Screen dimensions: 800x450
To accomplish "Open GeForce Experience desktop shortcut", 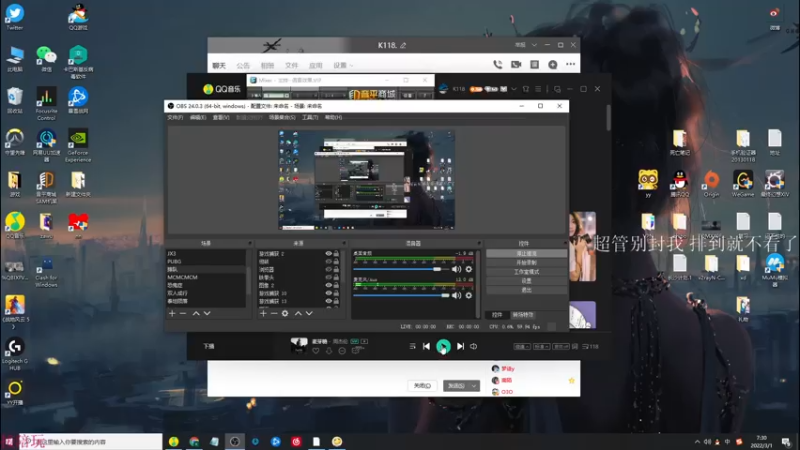I will point(78,145).
